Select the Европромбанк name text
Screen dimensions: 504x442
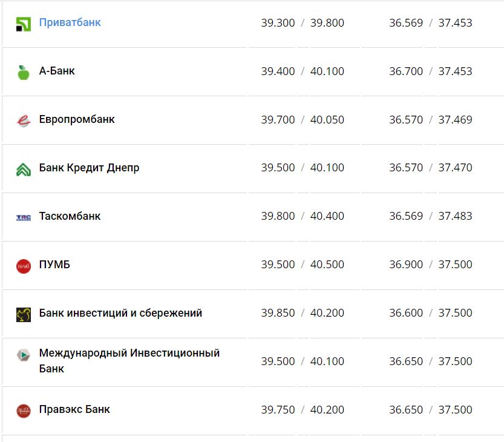tap(76, 119)
